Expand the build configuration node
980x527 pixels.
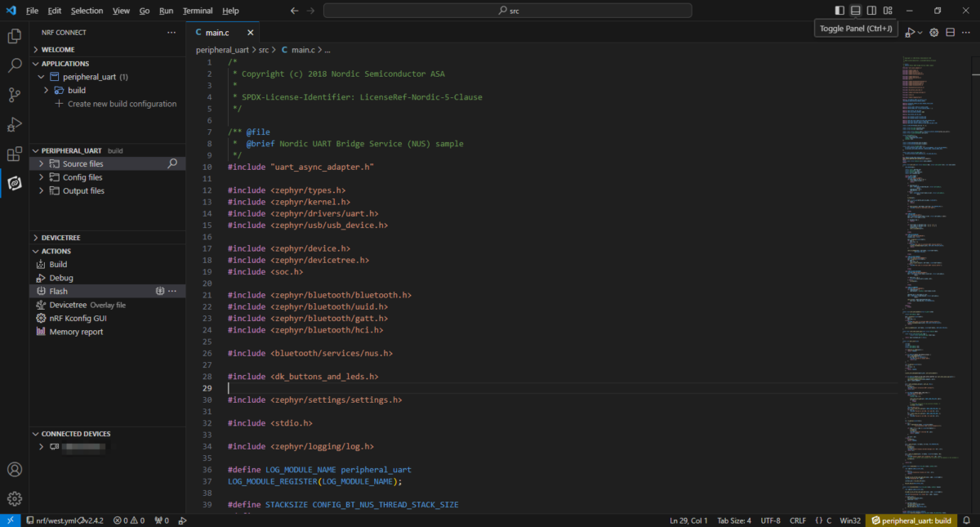(x=47, y=90)
